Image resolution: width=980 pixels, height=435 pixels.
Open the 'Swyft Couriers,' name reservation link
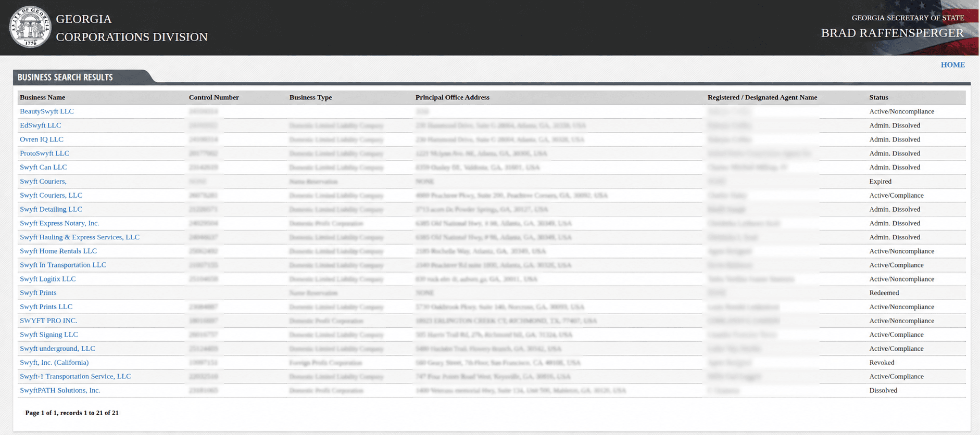pyautogui.click(x=43, y=181)
